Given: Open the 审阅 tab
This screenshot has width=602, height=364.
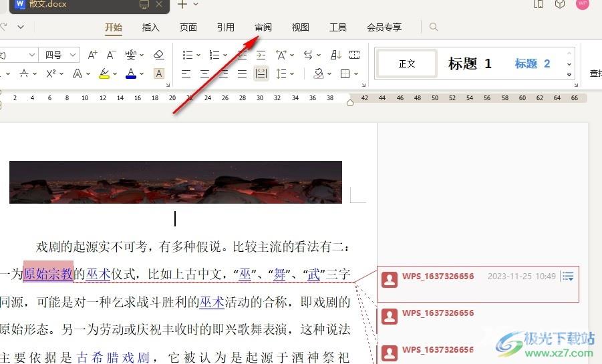Looking at the screenshot, I should (x=263, y=27).
